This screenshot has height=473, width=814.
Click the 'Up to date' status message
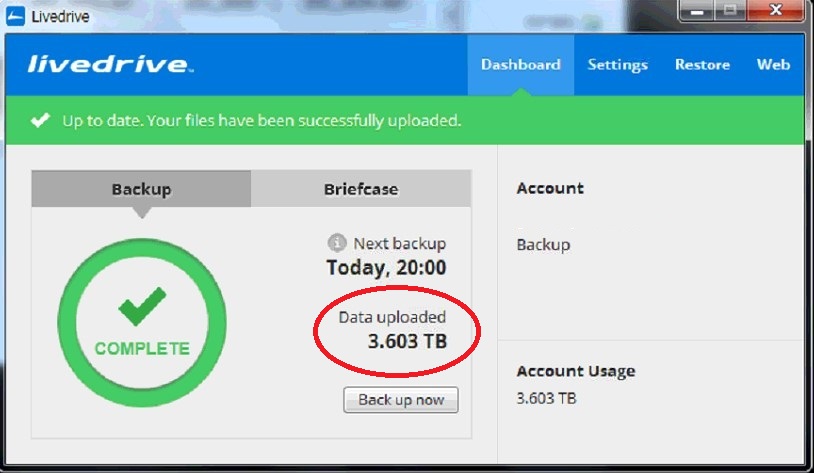pyautogui.click(x=262, y=120)
